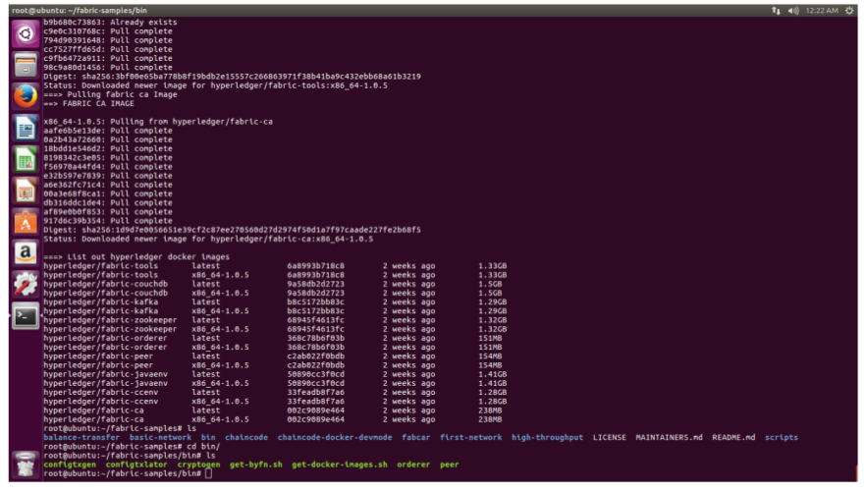This screenshot has width=868, height=493.
Task: Select the 'scripts' directory name
Action: point(782,438)
